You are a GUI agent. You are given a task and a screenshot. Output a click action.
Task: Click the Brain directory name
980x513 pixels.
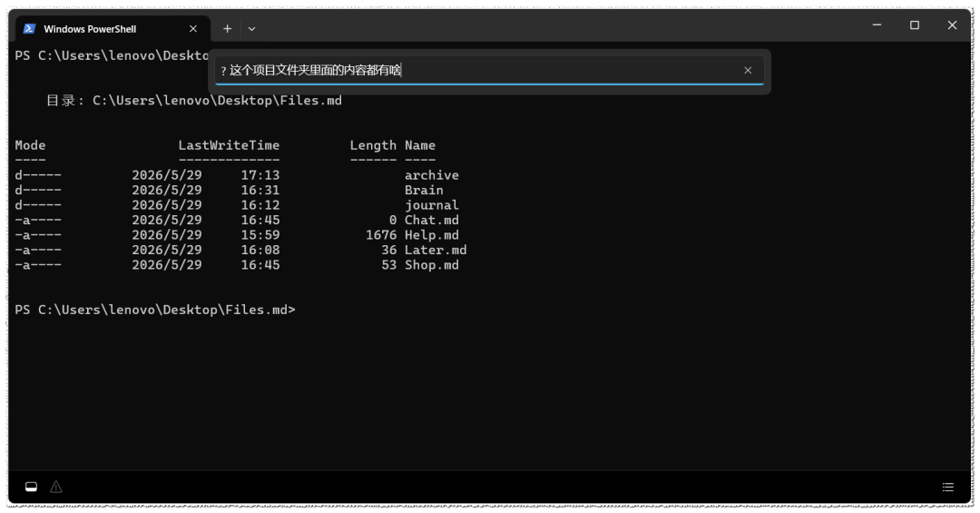point(424,190)
